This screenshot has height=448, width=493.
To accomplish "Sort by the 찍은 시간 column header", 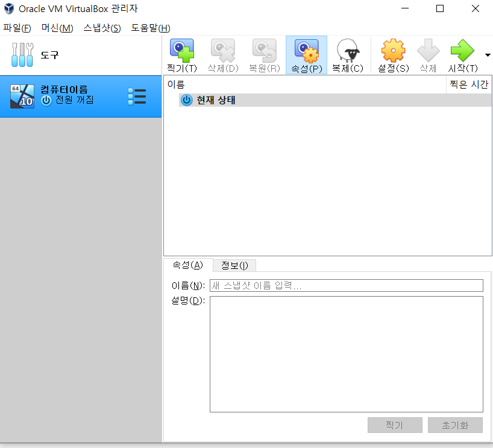I will pos(469,84).
